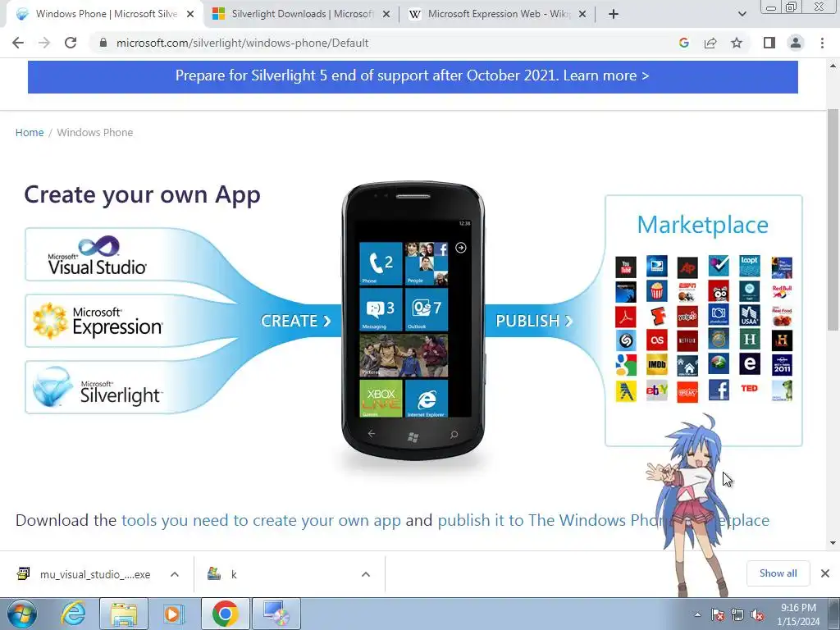Click the Pictures tile on the phone
This screenshot has height=630, width=840.
[x=404, y=356]
